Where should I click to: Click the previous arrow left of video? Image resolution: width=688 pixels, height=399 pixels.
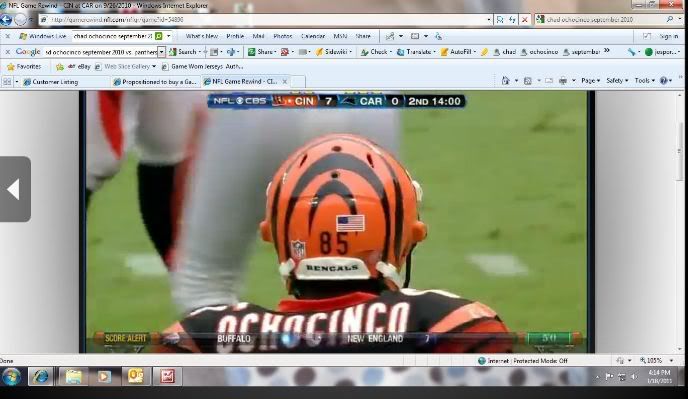15,189
